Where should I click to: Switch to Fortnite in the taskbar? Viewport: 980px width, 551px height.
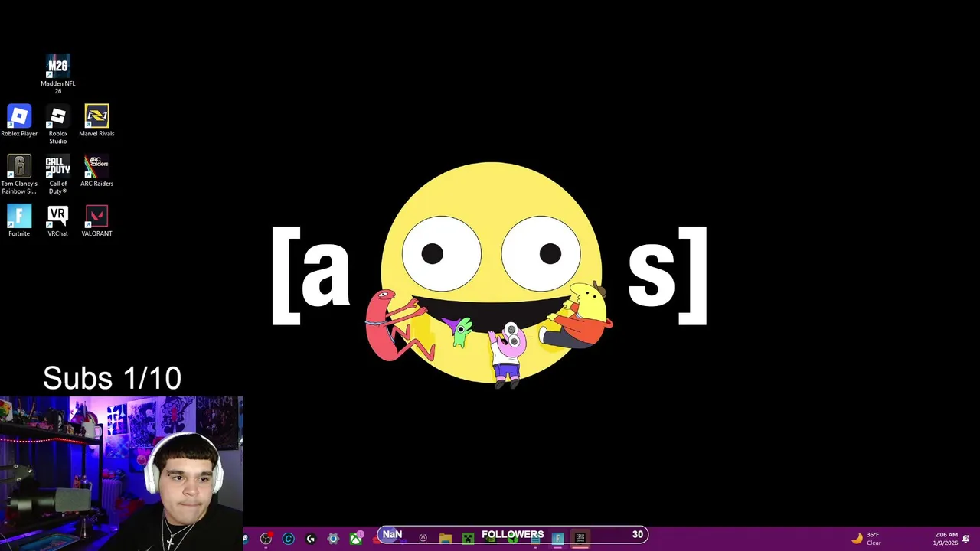click(557, 539)
